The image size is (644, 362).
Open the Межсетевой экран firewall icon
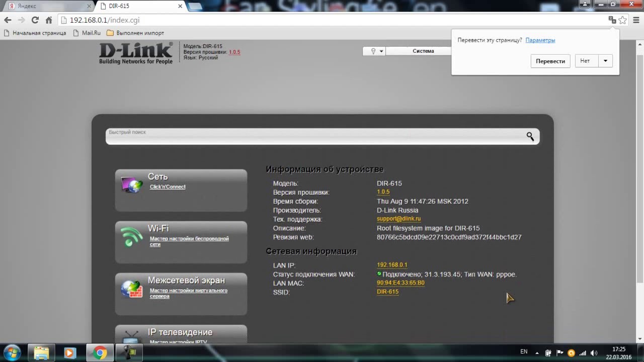click(132, 289)
